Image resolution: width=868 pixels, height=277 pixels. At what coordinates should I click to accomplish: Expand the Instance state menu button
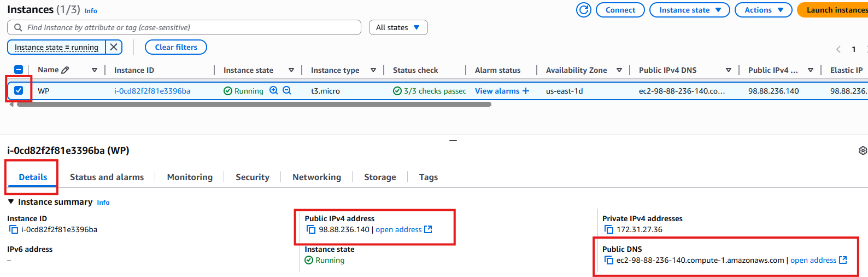(689, 10)
